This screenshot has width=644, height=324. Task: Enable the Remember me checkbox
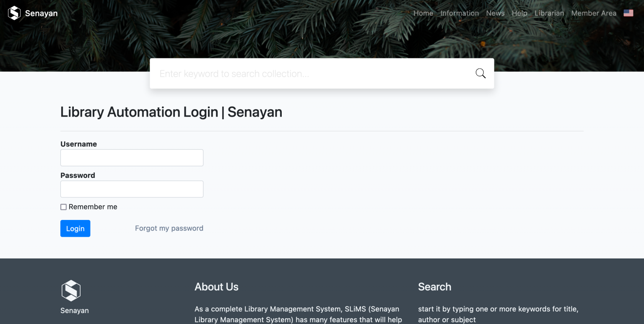pos(63,206)
